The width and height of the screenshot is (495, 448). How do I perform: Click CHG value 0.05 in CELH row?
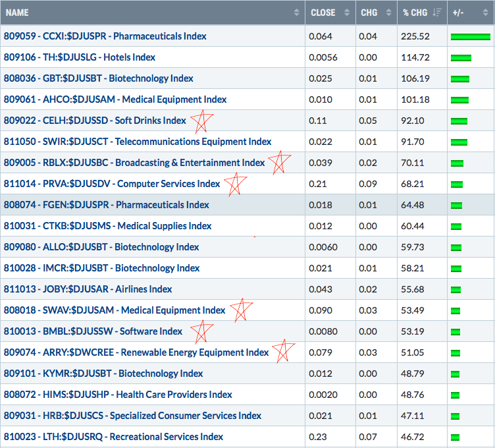(368, 121)
